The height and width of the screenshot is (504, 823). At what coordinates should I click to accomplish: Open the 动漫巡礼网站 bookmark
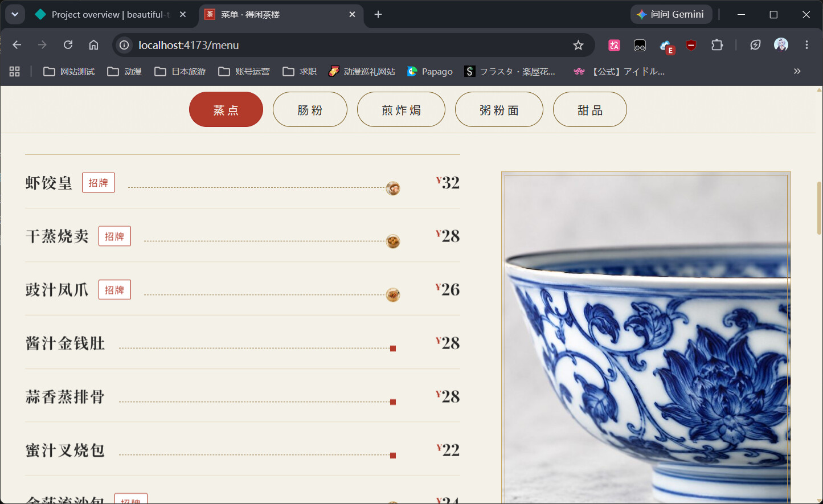point(362,71)
